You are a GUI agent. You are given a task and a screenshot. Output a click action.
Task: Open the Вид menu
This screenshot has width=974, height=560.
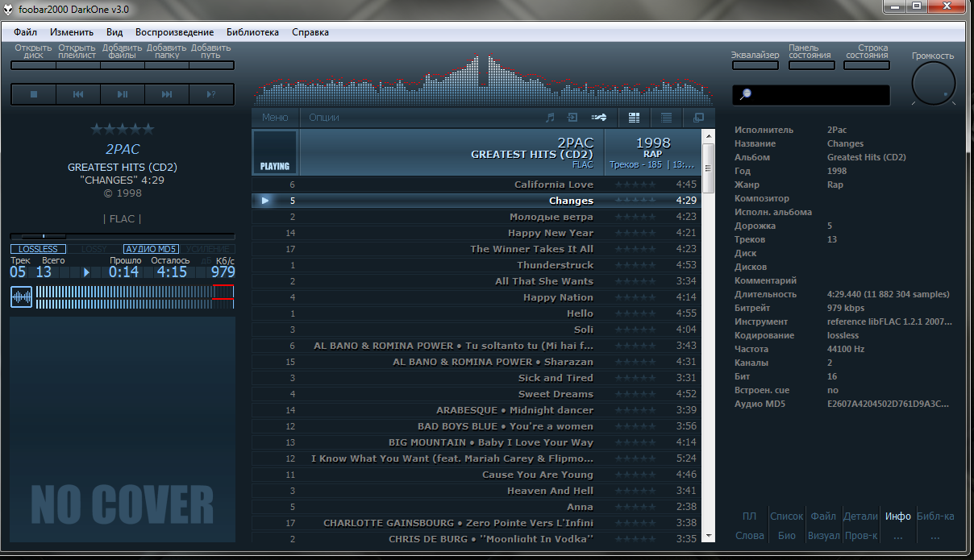[114, 32]
